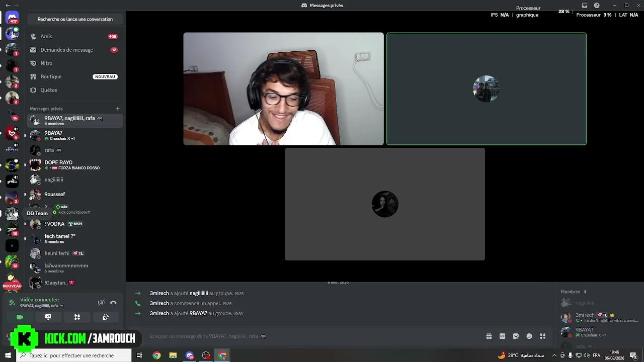This screenshot has width=644, height=362.
Task: Show hidden system tray icons
Action: [554, 355]
